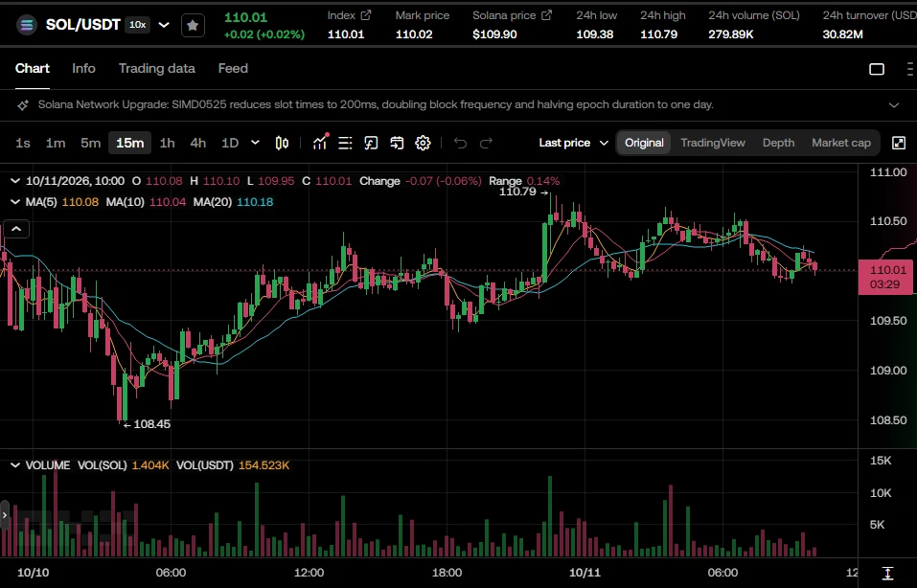Select the Original chart mode

[x=644, y=144]
